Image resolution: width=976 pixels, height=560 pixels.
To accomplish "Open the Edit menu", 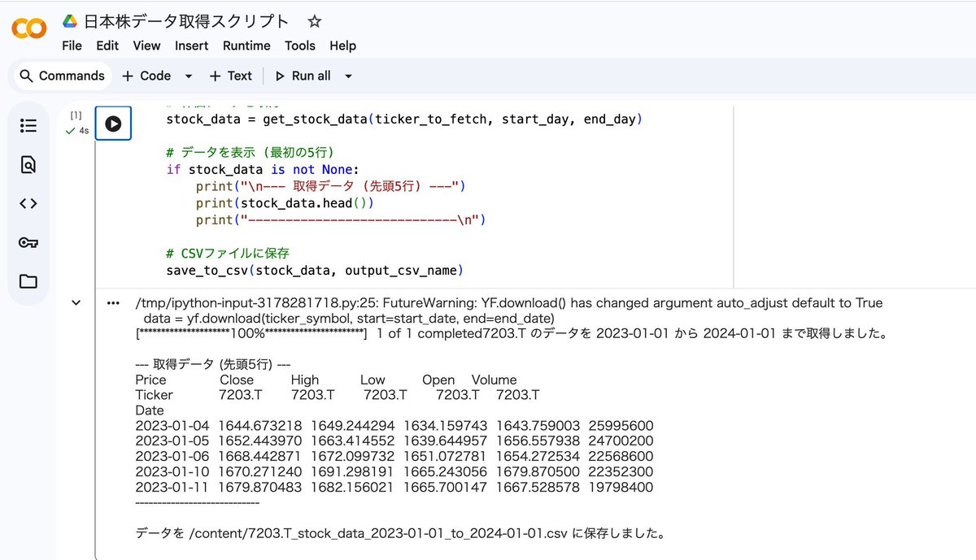I will click(x=107, y=46).
